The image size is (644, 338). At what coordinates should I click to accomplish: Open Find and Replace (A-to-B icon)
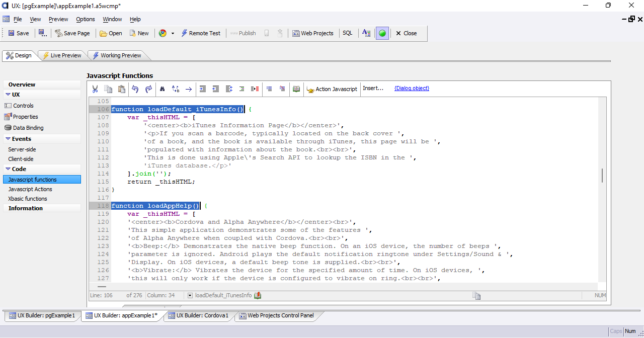point(176,89)
